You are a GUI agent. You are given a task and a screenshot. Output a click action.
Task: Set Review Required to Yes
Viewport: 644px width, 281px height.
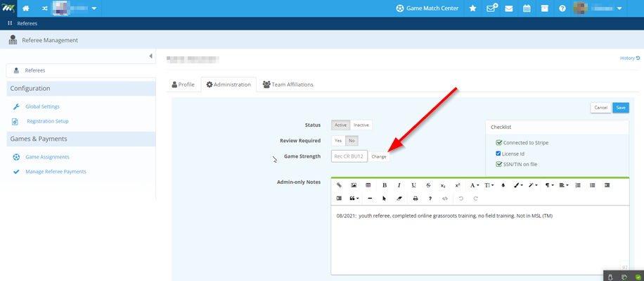[x=338, y=141]
